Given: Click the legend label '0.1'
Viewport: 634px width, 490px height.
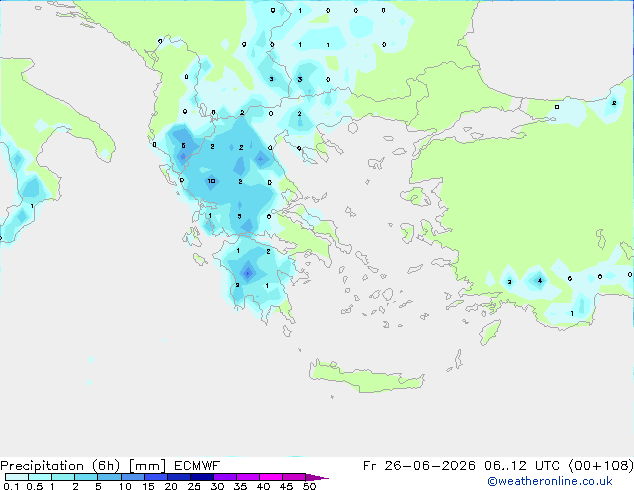Looking at the screenshot, I should coord(11,486).
